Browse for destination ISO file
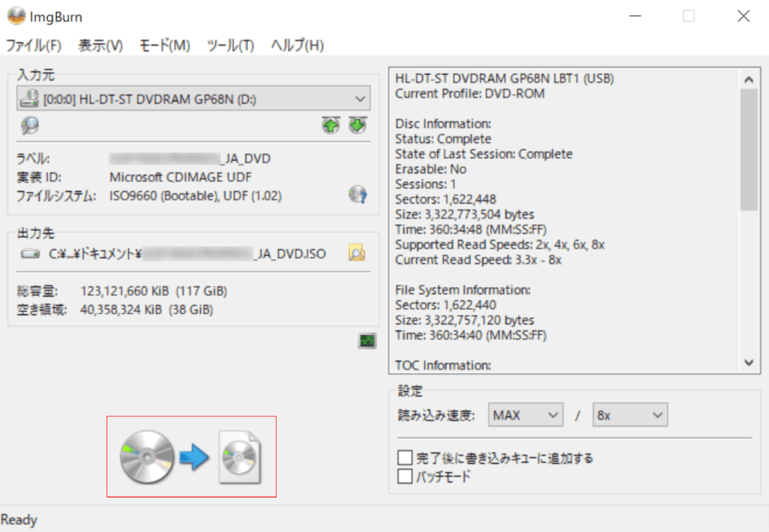 (x=357, y=253)
